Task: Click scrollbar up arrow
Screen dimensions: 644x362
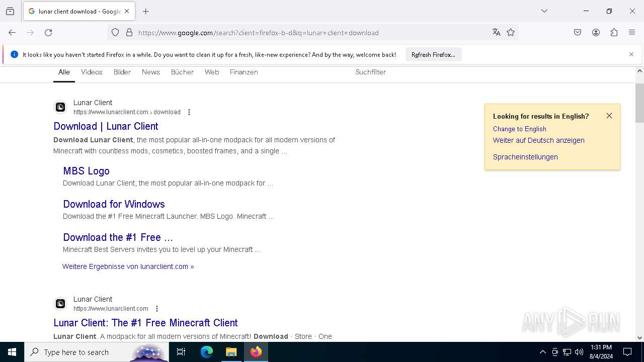Action: click(639, 71)
